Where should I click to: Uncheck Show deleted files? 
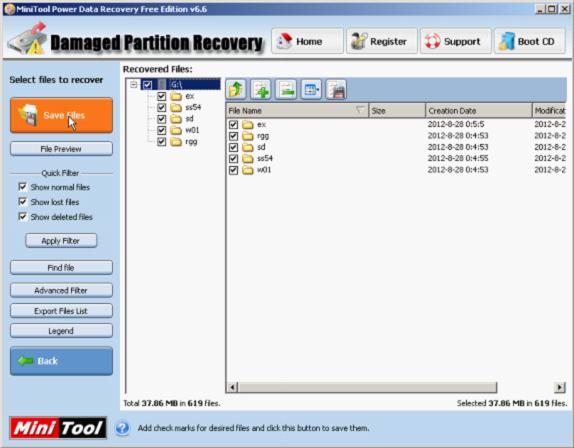tap(23, 217)
